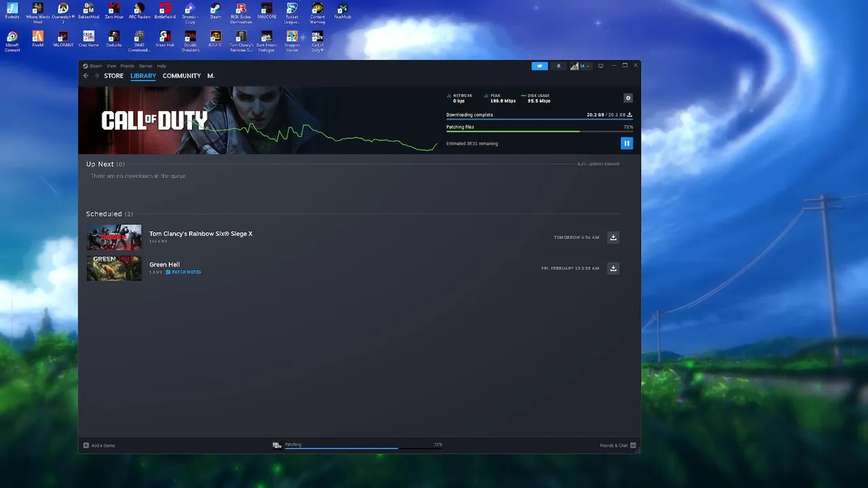Open ARC Raiders desktop shortcut
Screen dimensions: 868x488
(x=139, y=12)
